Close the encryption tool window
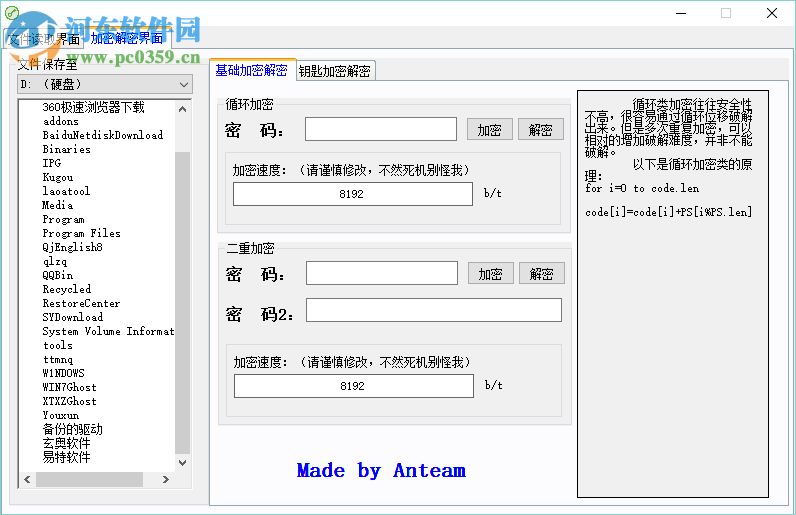This screenshot has height=515, width=796. coord(772,13)
